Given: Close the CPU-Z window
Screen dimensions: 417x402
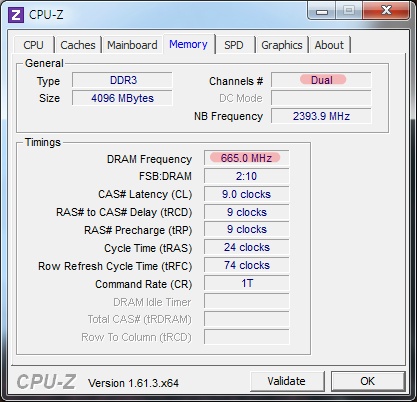Looking at the screenshot, I should pos(386,10).
